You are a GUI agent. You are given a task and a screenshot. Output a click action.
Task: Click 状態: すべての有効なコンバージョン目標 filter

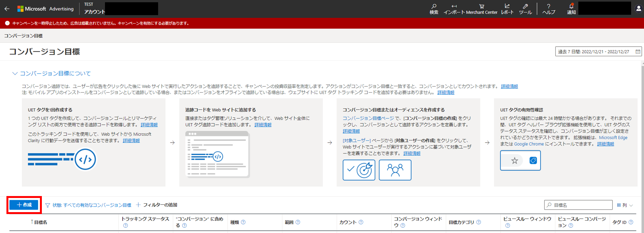92,205
